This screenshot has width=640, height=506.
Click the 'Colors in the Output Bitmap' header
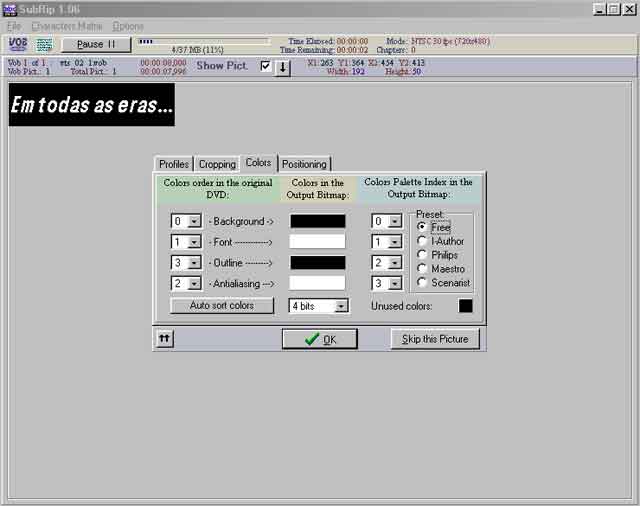click(318, 189)
